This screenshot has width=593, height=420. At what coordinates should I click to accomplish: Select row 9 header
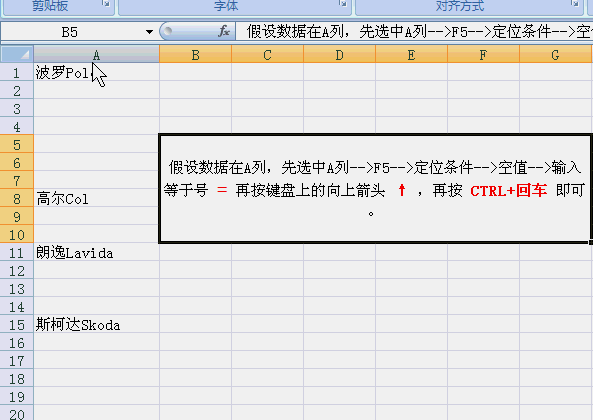17,217
